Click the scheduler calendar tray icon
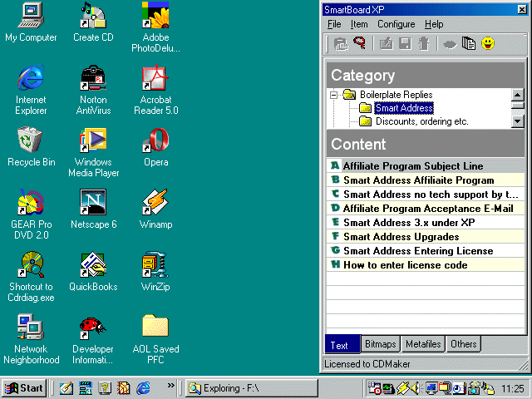The width and height of the screenshot is (532, 399). click(x=374, y=388)
